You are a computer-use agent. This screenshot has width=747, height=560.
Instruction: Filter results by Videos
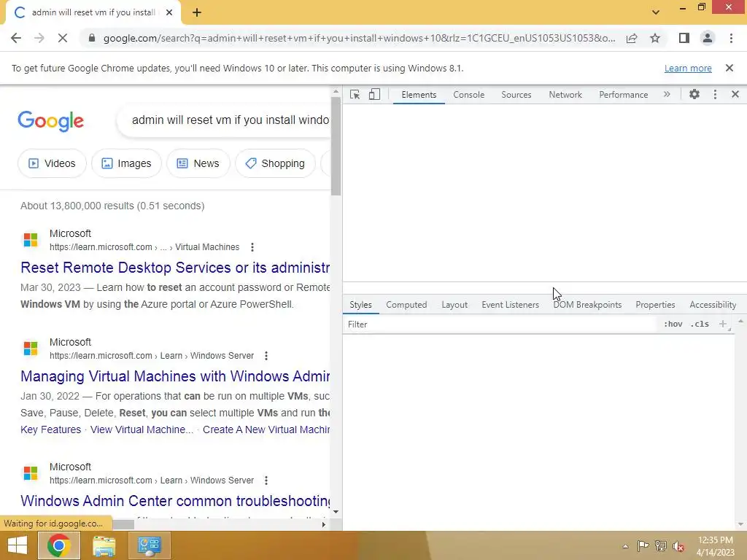pyautogui.click(x=52, y=163)
